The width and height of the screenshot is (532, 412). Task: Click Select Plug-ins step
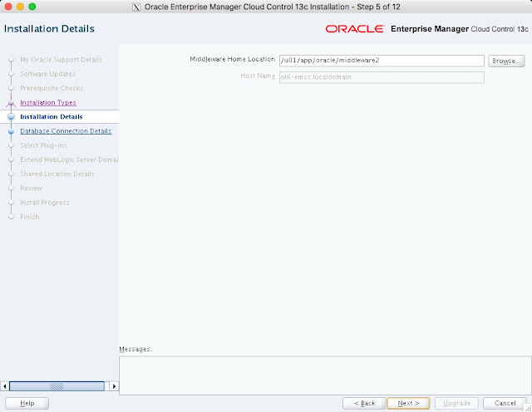pyautogui.click(x=43, y=145)
